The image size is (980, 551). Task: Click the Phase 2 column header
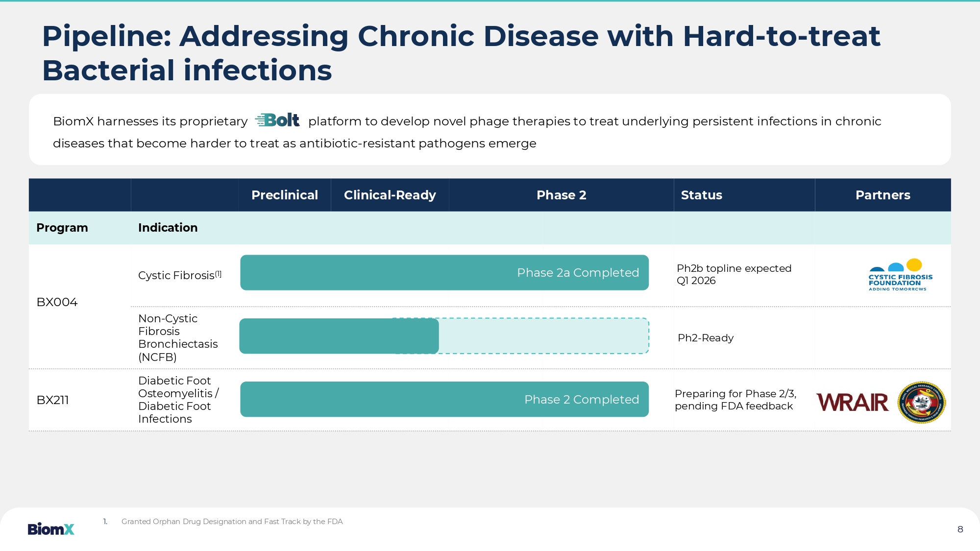(561, 195)
